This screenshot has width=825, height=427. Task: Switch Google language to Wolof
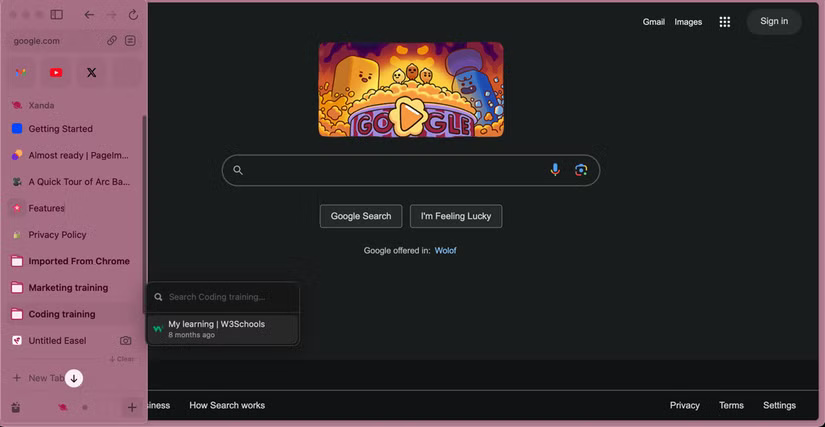(x=445, y=251)
